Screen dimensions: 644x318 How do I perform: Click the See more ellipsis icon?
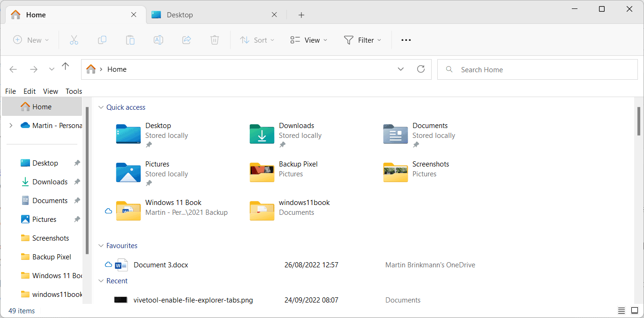click(405, 40)
